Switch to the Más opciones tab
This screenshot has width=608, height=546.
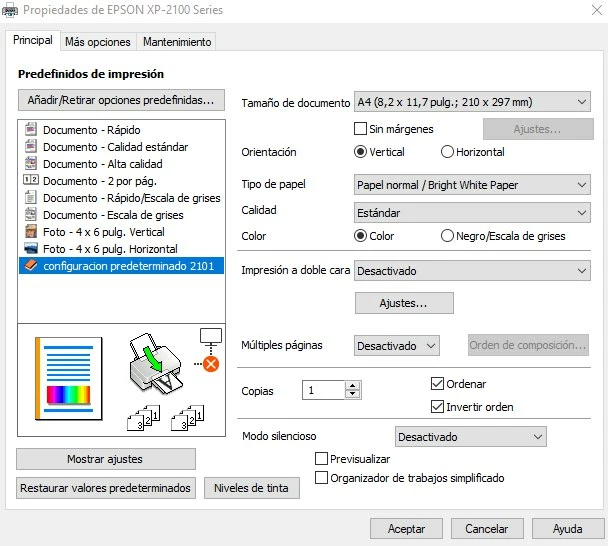pyautogui.click(x=98, y=42)
